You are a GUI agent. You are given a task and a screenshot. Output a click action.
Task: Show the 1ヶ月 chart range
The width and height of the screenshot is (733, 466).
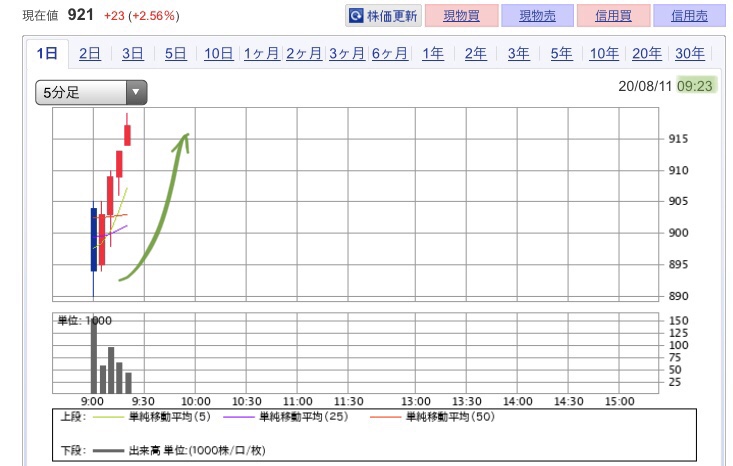[261, 53]
